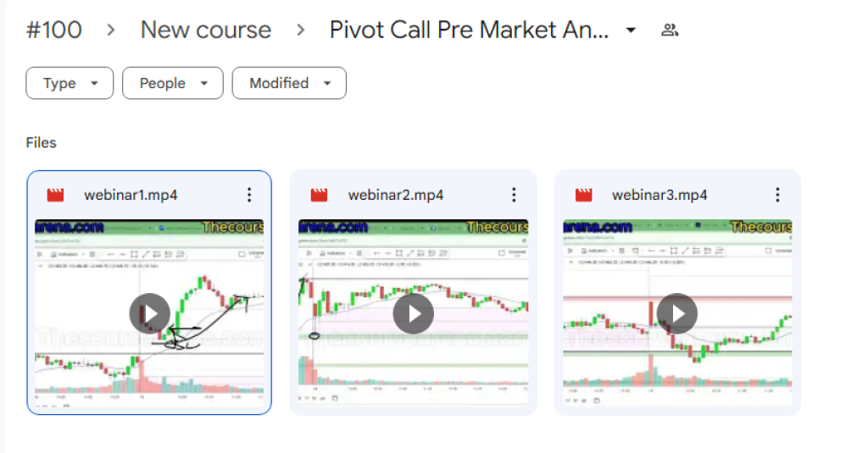The width and height of the screenshot is (868, 453).
Task: Open the People filter dropdown
Action: tap(173, 83)
